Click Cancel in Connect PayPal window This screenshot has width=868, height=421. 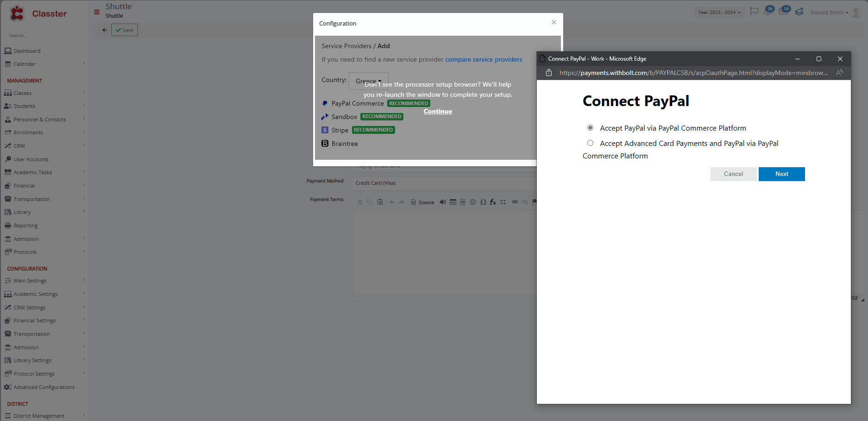[734, 174]
